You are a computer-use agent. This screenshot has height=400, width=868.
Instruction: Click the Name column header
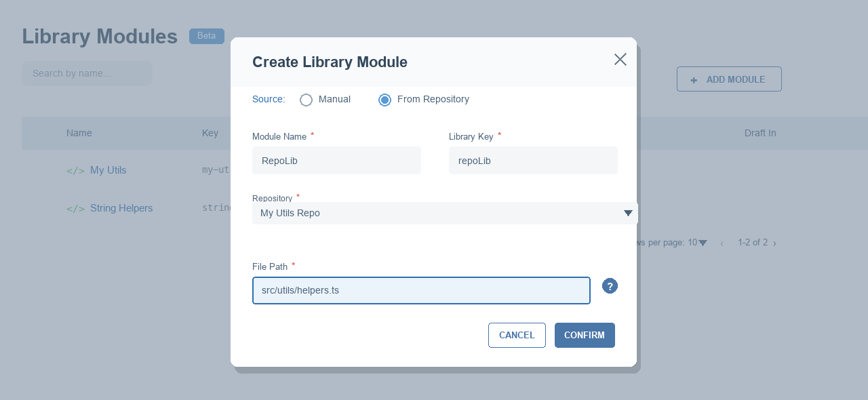(79, 133)
